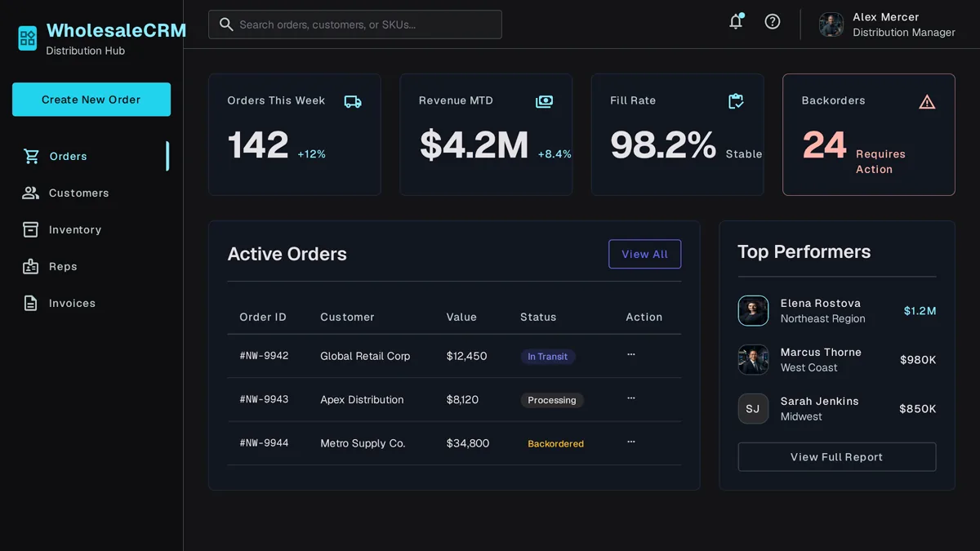
Task: Click the +12% orders change
Action: pyautogui.click(x=311, y=154)
